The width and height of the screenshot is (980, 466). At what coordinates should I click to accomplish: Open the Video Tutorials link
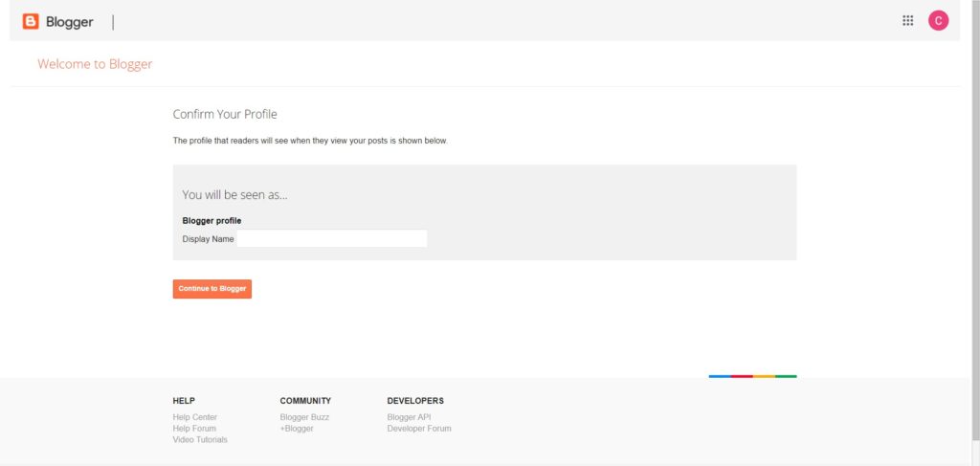[x=200, y=440]
